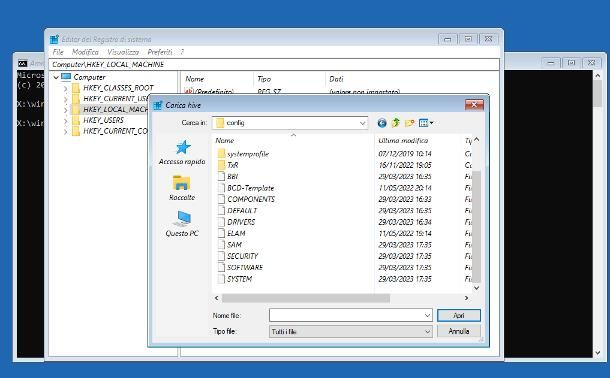Click the Apri button
Screen dimensions: 610x378
pos(459,315)
